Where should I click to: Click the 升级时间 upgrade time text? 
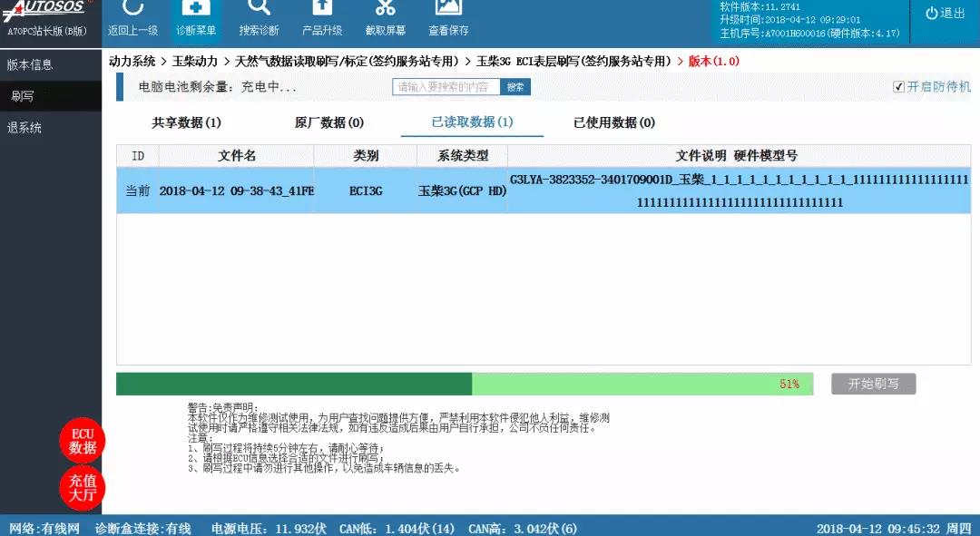[x=790, y=20]
